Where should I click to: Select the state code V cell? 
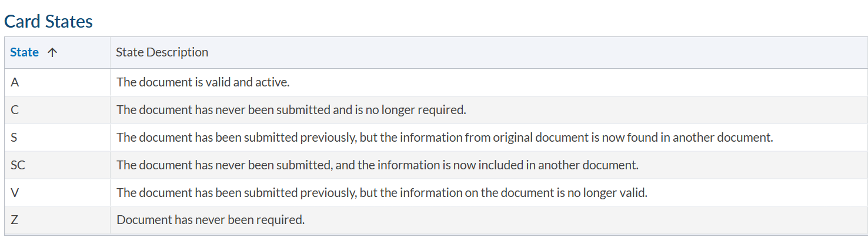click(15, 193)
